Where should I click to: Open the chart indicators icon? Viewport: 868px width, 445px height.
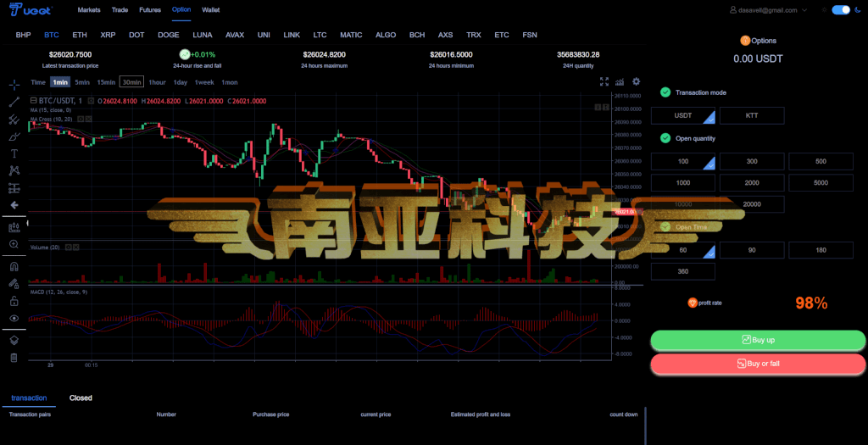click(620, 82)
